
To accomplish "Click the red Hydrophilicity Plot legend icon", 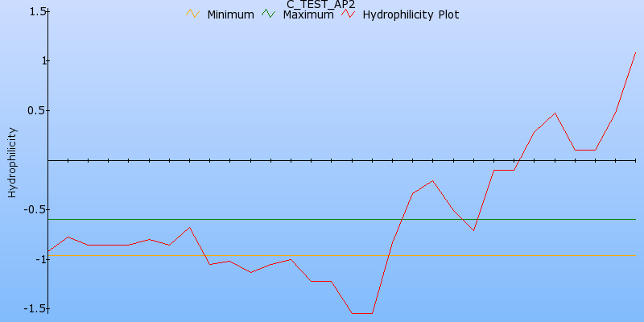I will [x=349, y=14].
